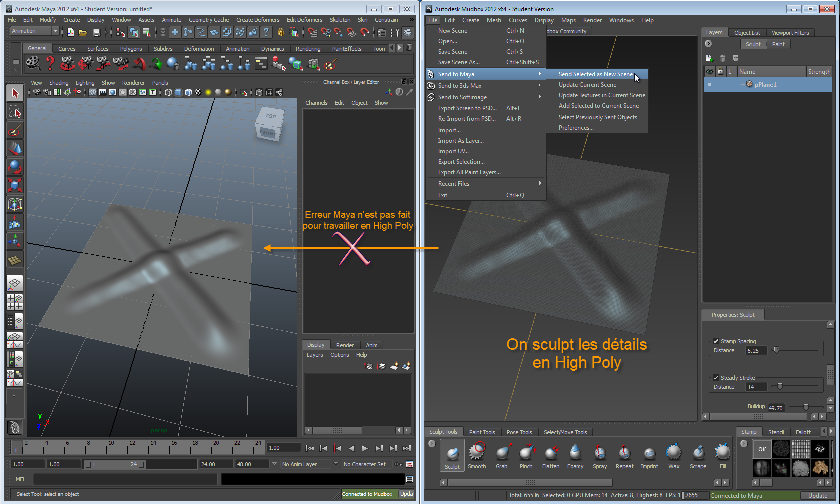Click Maya's Select Tool arrow icon

pyautogui.click(x=15, y=93)
